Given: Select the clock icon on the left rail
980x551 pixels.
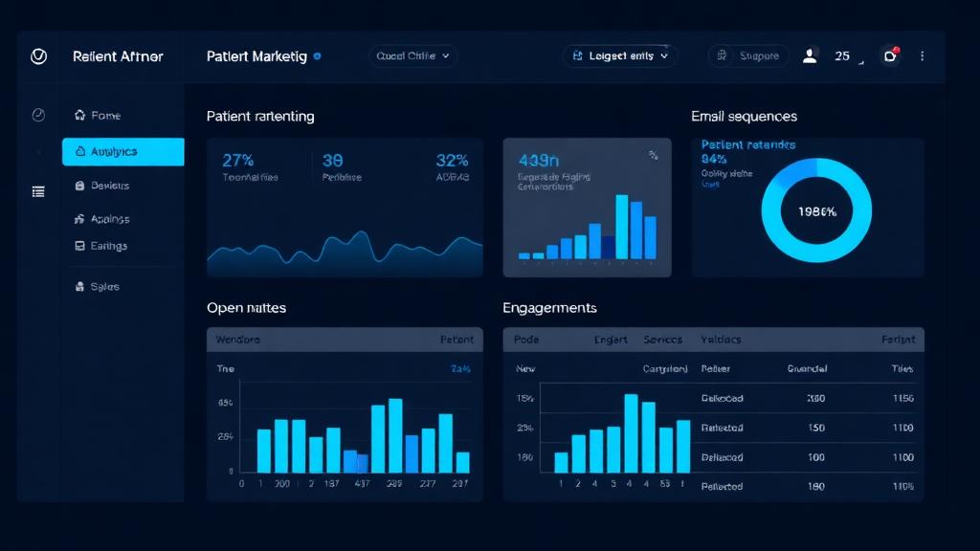Looking at the screenshot, I should click(x=38, y=114).
